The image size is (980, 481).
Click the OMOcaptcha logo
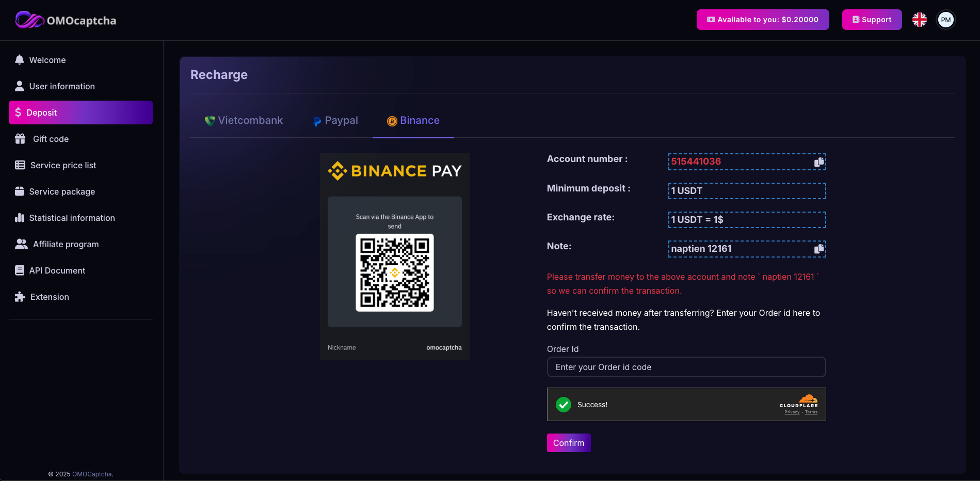[66, 20]
